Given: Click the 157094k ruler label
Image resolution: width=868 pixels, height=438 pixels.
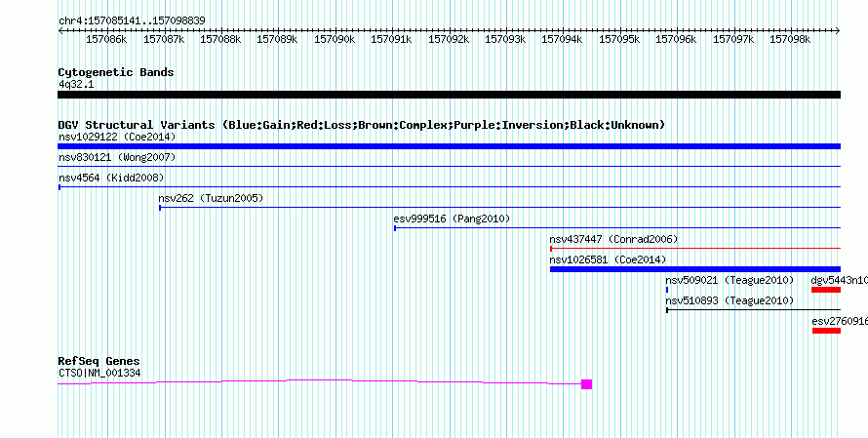Looking at the screenshot, I should click(563, 40).
